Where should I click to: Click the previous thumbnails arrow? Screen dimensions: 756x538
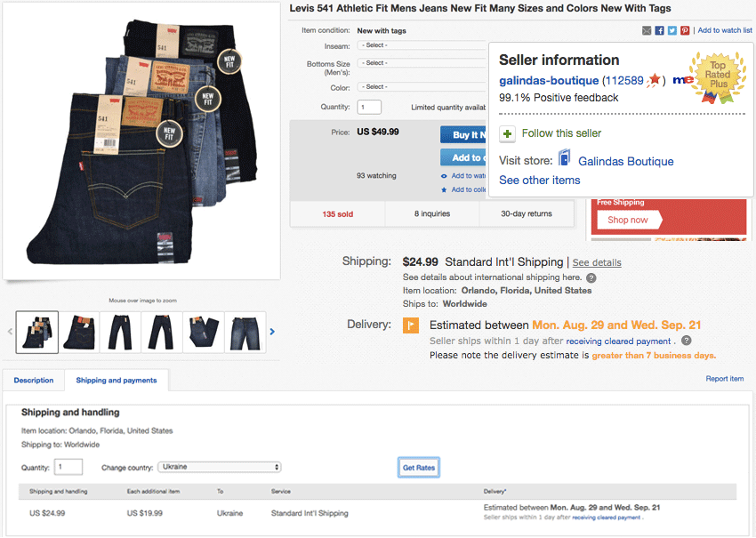11,332
